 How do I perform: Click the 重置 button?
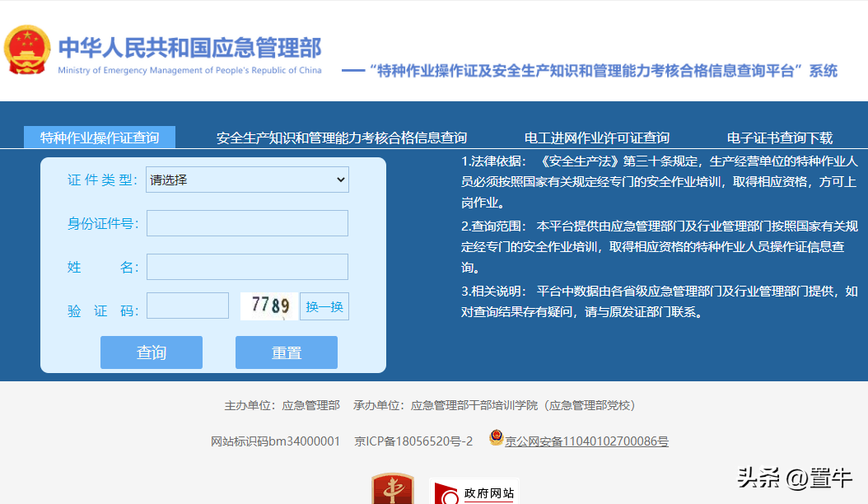287,352
